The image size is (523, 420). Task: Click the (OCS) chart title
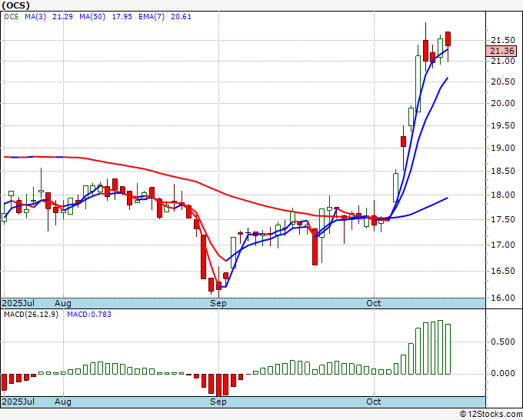[15, 5]
